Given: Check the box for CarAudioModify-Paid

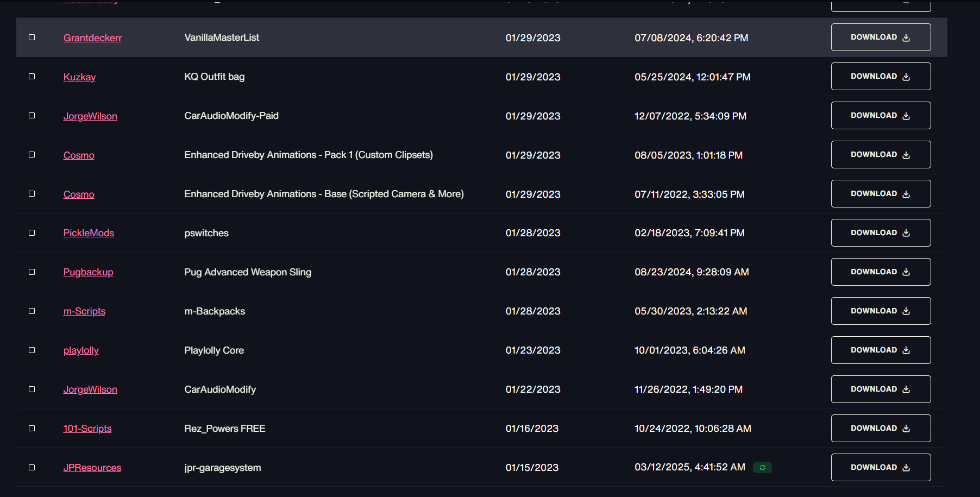Looking at the screenshot, I should click(32, 116).
